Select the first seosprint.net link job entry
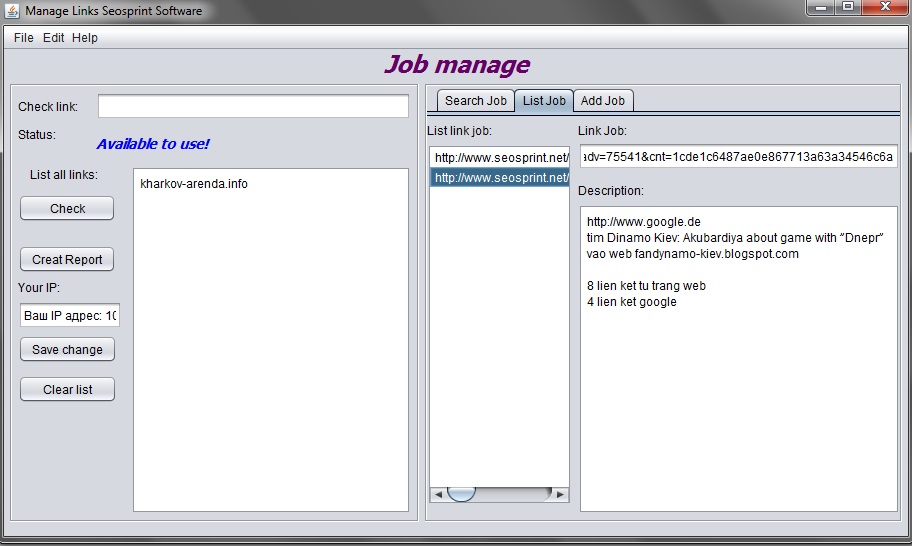 tap(499, 158)
